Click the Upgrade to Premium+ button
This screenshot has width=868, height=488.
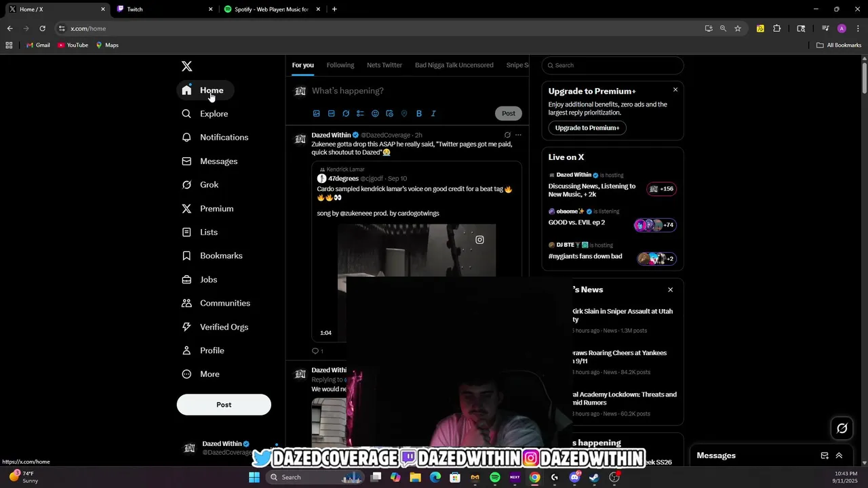[587, 127]
